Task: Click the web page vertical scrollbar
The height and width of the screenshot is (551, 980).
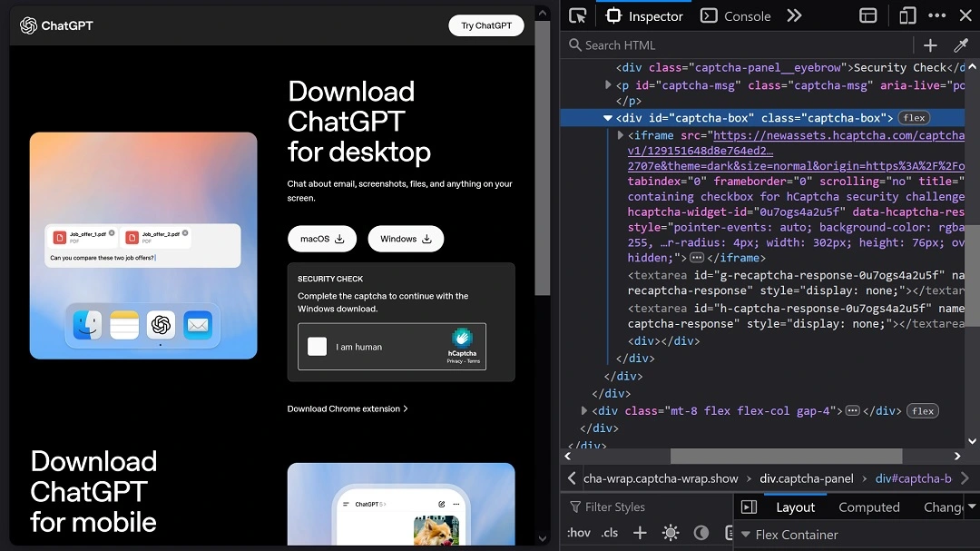Action: click(543, 158)
